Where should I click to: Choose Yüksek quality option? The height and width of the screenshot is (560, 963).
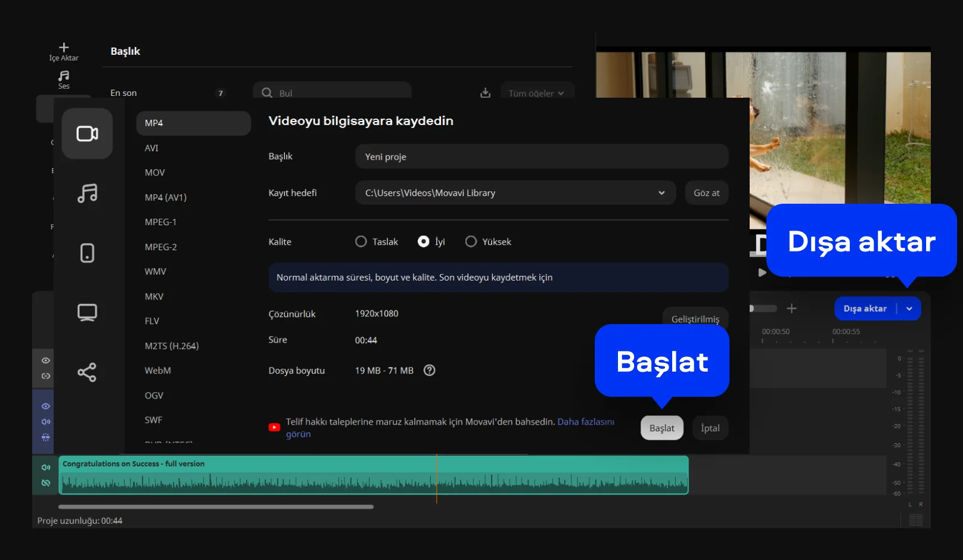[471, 242]
